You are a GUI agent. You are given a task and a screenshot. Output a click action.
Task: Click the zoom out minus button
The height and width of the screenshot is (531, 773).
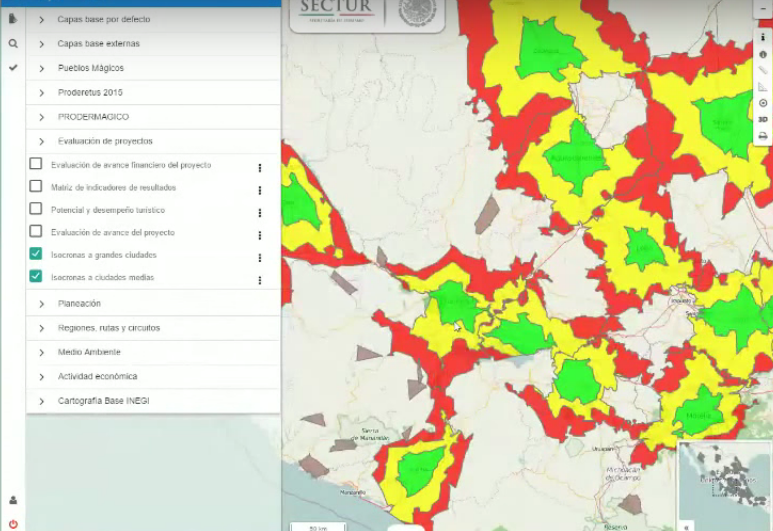(763, 6)
